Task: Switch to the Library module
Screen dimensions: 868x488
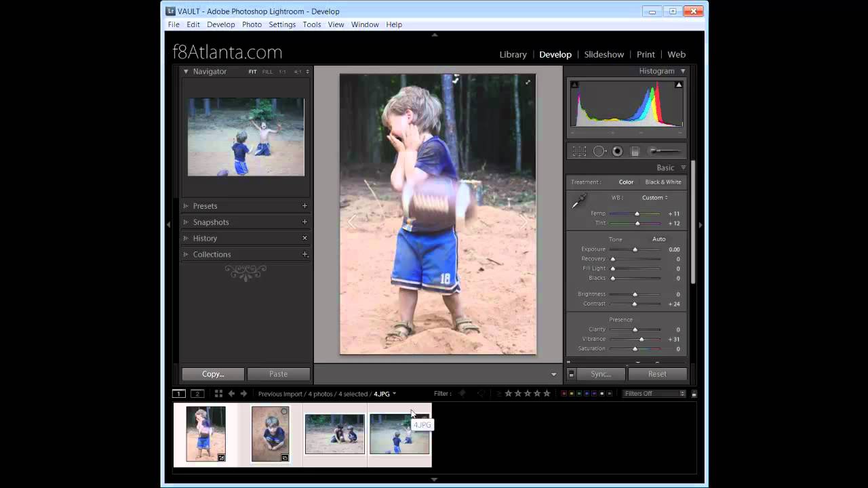Action: (x=513, y=54)
